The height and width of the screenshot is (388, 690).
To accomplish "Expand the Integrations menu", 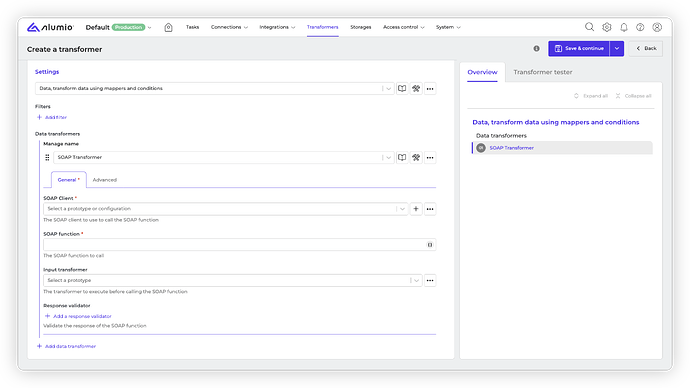I will (277, 27).
